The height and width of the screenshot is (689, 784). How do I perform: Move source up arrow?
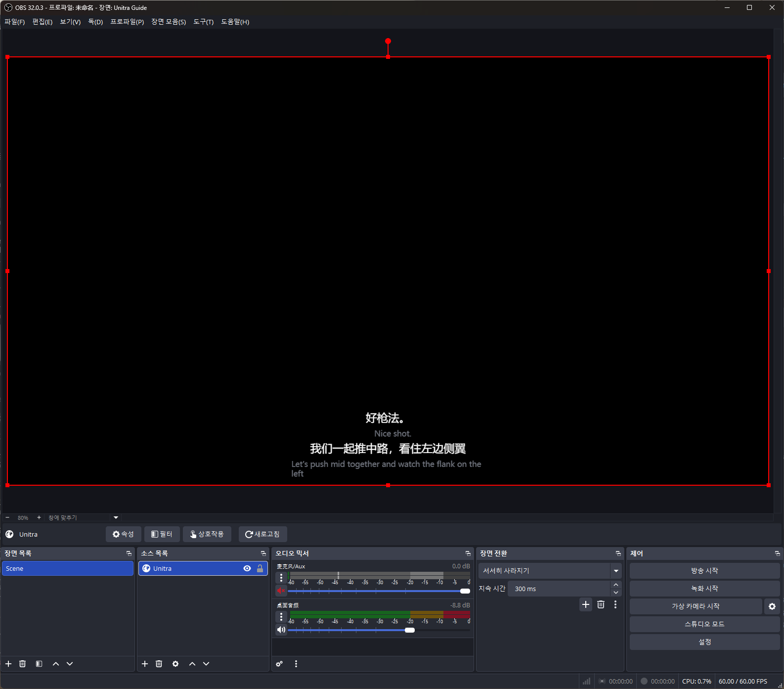[x=192, y=664]
